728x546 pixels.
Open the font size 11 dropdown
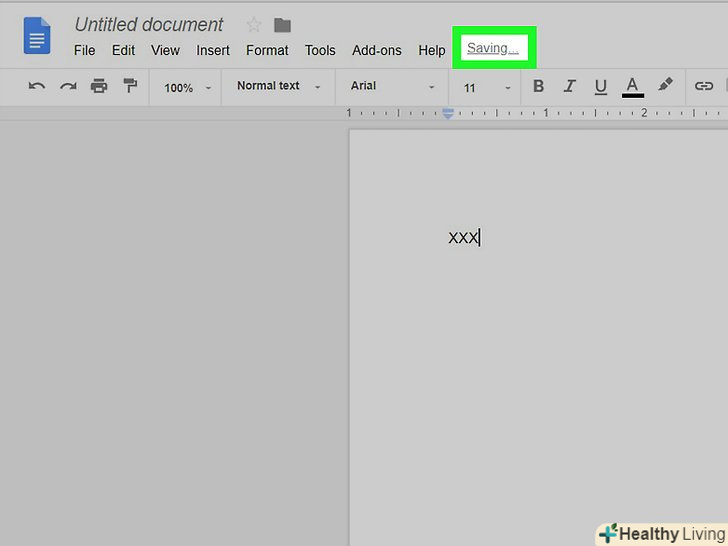(x=486, y=87)
